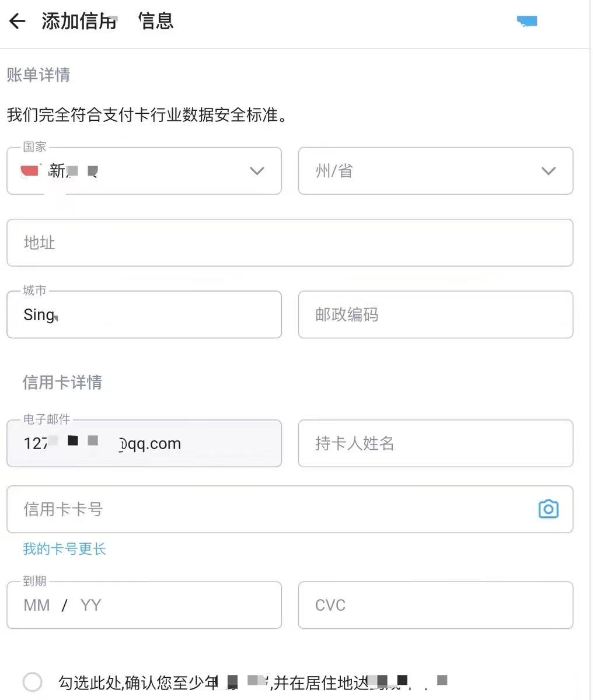Click the back arrow to return
593x700 pixels.
18,21
